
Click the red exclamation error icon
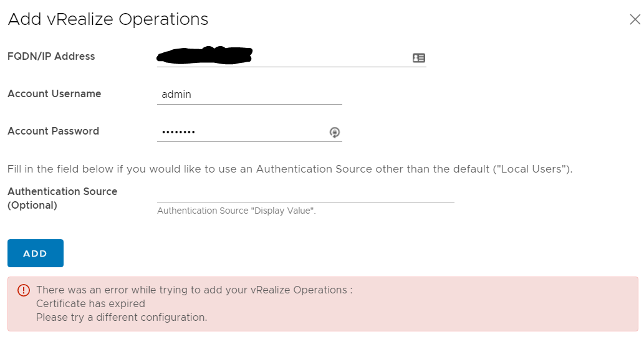click(24, 290)
